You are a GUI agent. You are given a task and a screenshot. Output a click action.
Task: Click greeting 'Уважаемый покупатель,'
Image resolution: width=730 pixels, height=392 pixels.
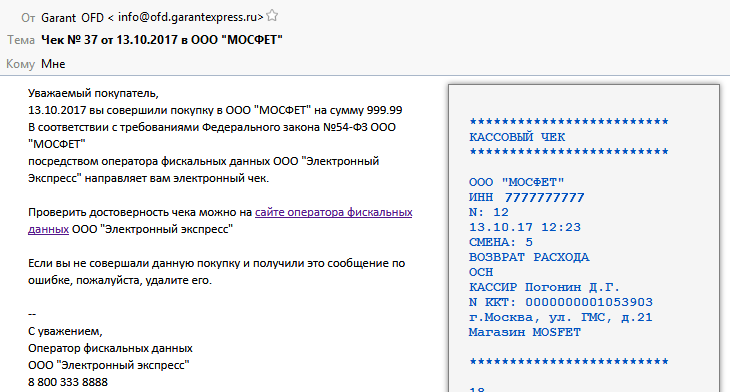(93, 93)
